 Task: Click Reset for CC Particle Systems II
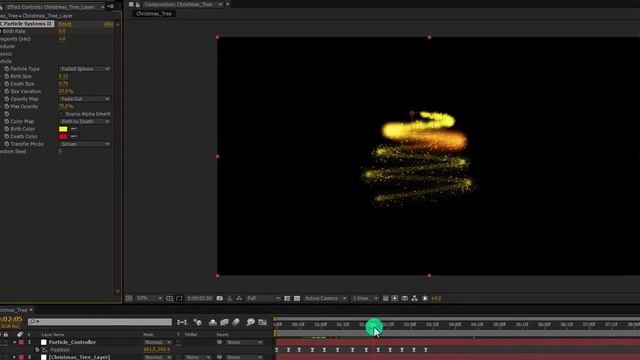65,24
